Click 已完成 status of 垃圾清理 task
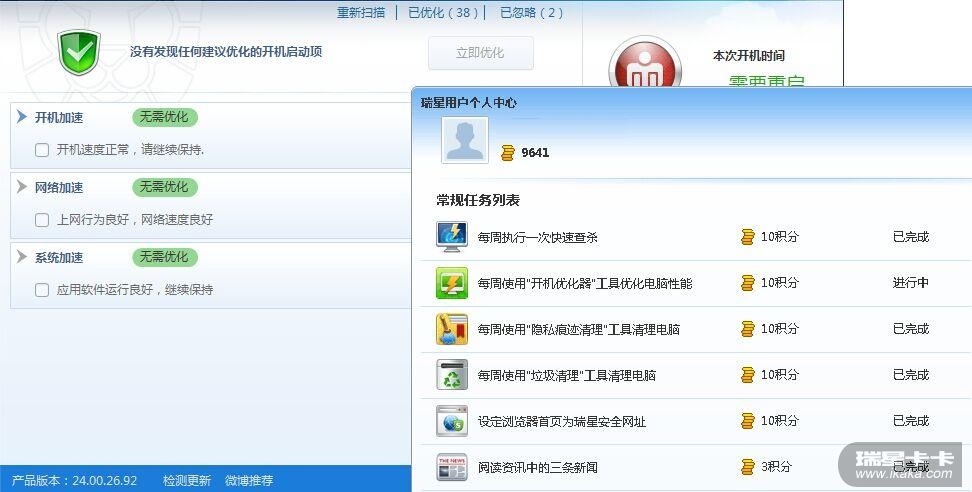 coord(911,375)
